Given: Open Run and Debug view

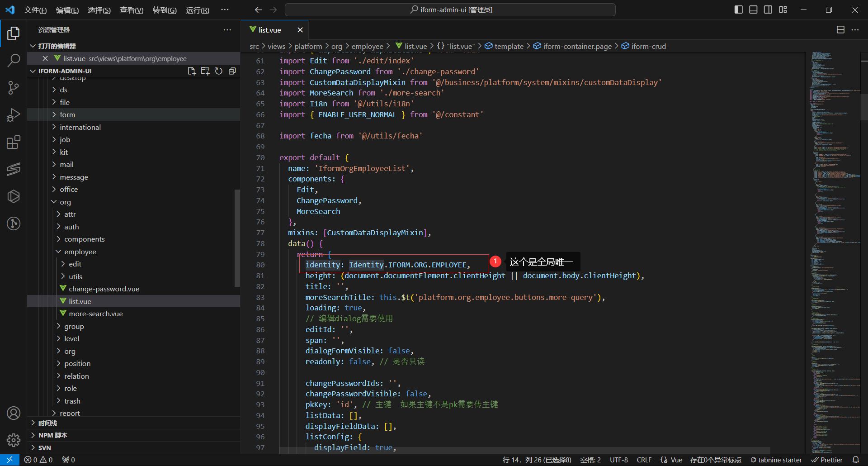Looking at the screenshot, I should coord(14,115).
